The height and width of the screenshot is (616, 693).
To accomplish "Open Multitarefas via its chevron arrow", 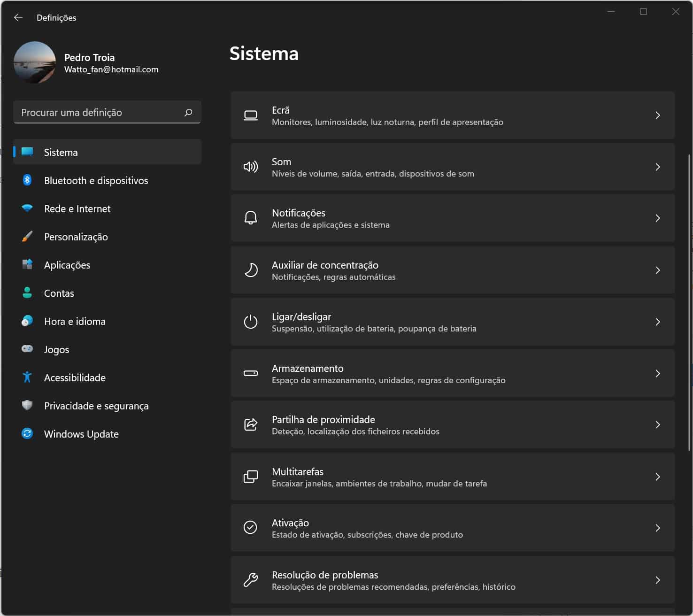I will click(x=657, y=477).
